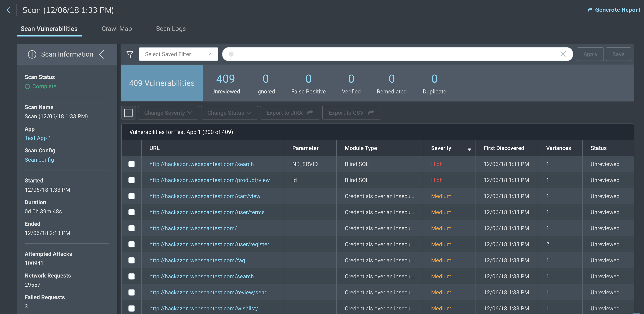Click the Duration value 0d 0h 39m 48s

pyautogui.click(x=43, y=211)
